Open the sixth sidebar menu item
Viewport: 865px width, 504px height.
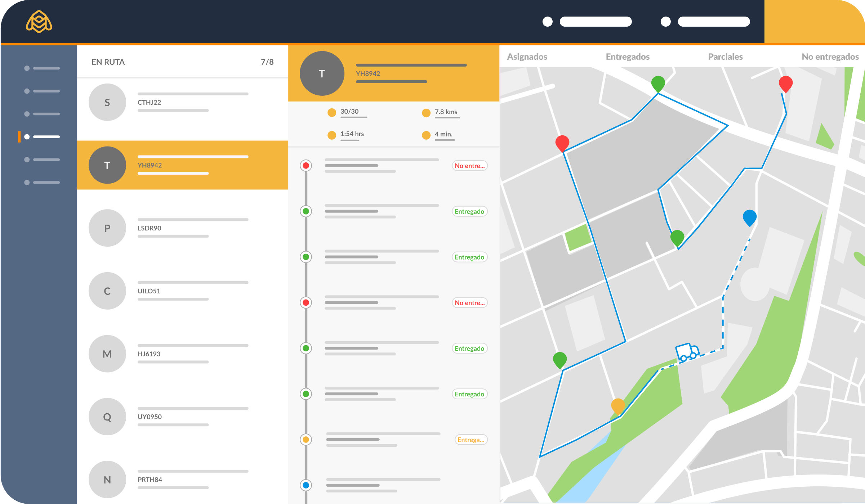pyautogui.click(x=42, y=183)
